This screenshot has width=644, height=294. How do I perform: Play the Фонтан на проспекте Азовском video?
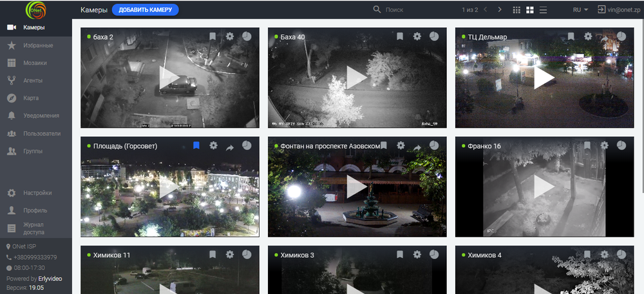(356, 187)
